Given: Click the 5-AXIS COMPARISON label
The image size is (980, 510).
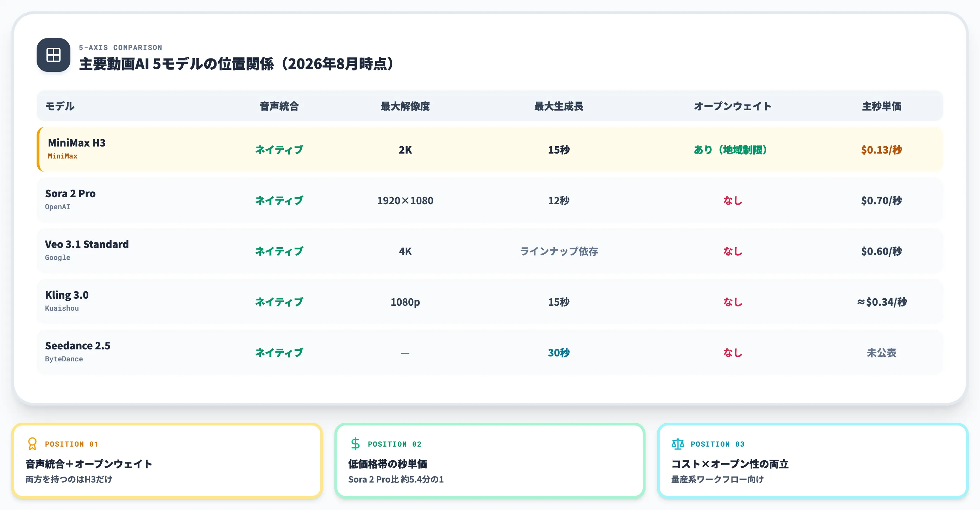Looking at the screenshot, I should pos(121,48).
